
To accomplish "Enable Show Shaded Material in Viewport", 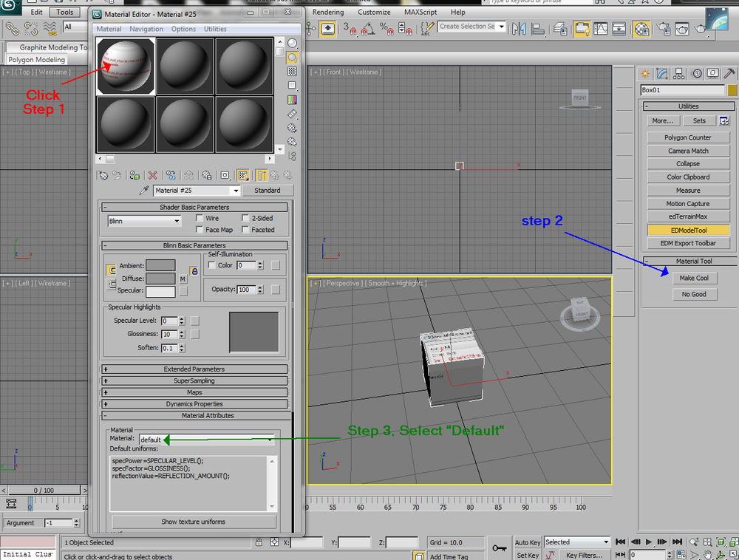I will point(242,176).
